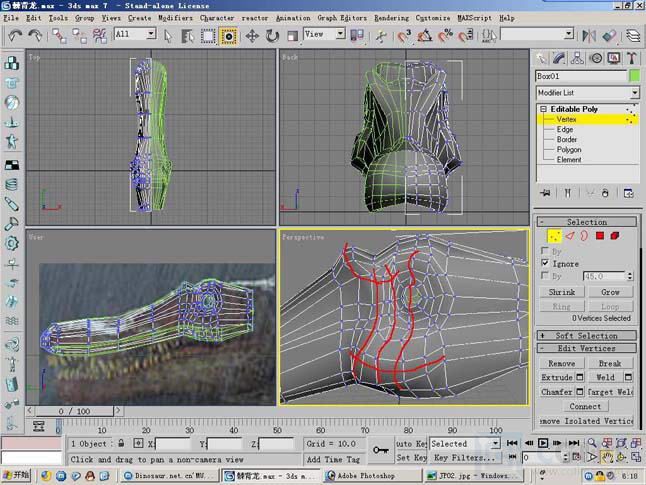The image size is (646, 485).
Task: Select the Element sub-object level in stack
Action: pos(569,159)
